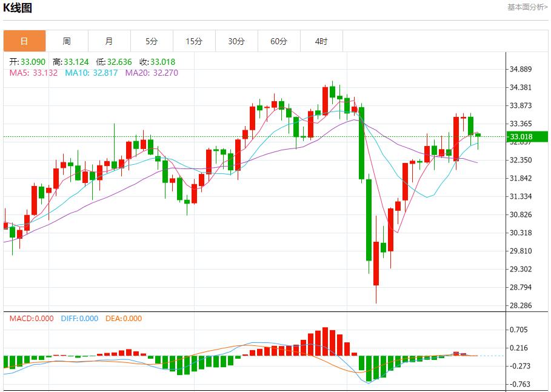Switch to the 4时 four-hour tab
551x392 pixels.
point(321,41)
